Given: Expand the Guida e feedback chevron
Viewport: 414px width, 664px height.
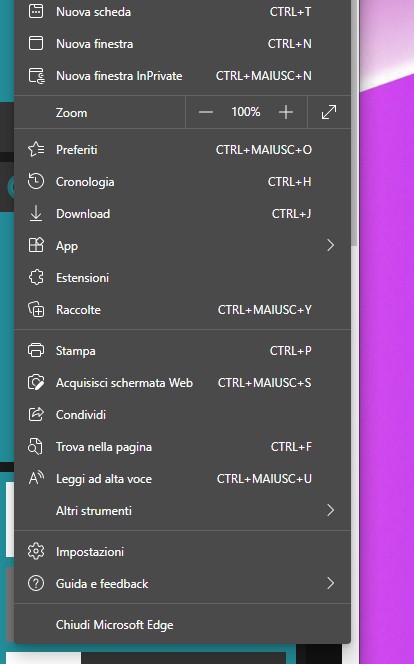Looking at the screenshot, I should [x=331, y=584].
